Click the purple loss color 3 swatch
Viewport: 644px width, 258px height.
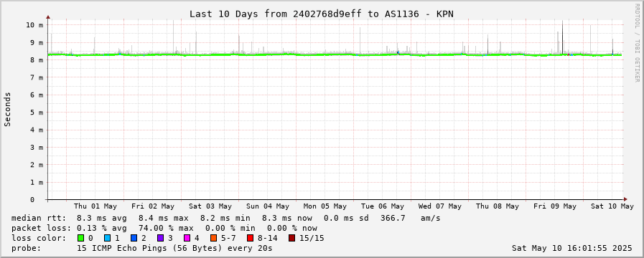point(160,238)
